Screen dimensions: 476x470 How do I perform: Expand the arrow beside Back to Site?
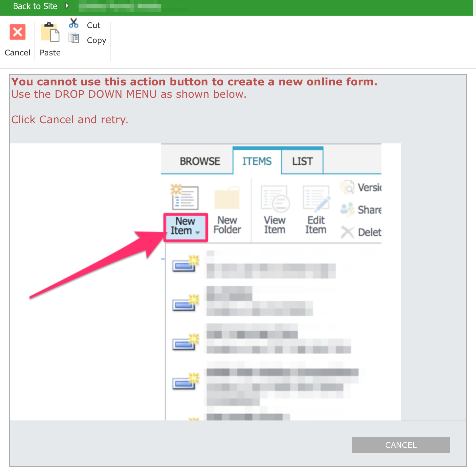(67, 6)
